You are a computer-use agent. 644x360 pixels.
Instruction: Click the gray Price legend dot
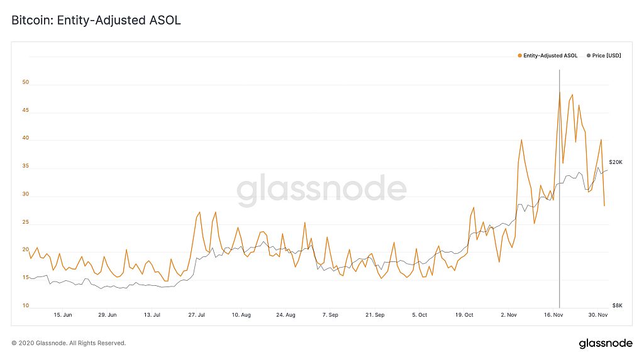pos(589,55)
